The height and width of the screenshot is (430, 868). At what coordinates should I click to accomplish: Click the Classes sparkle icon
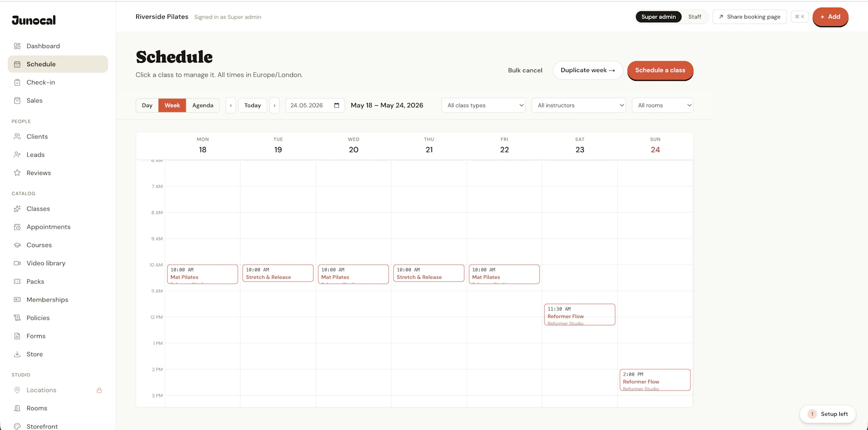pyautogui.click(x=17, y=209)
